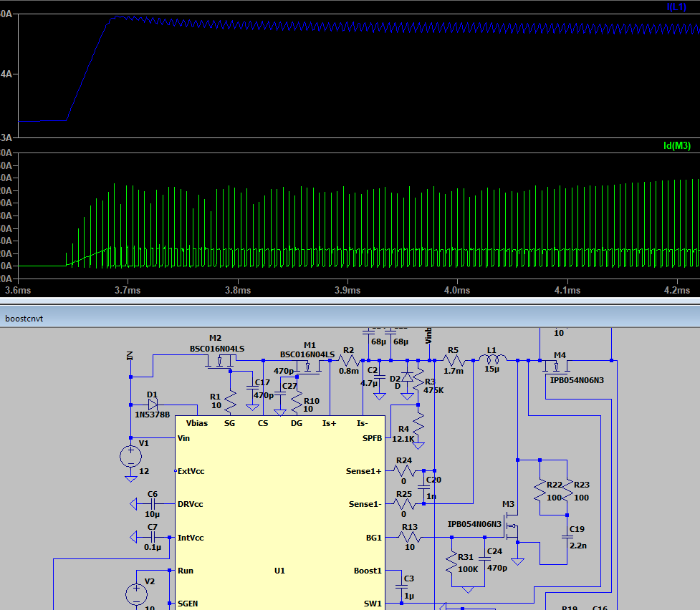The image size is (700, 610).
Task: Select the V2 voltage source symbol
Action: pyautogui.click(x=137, y=594)
